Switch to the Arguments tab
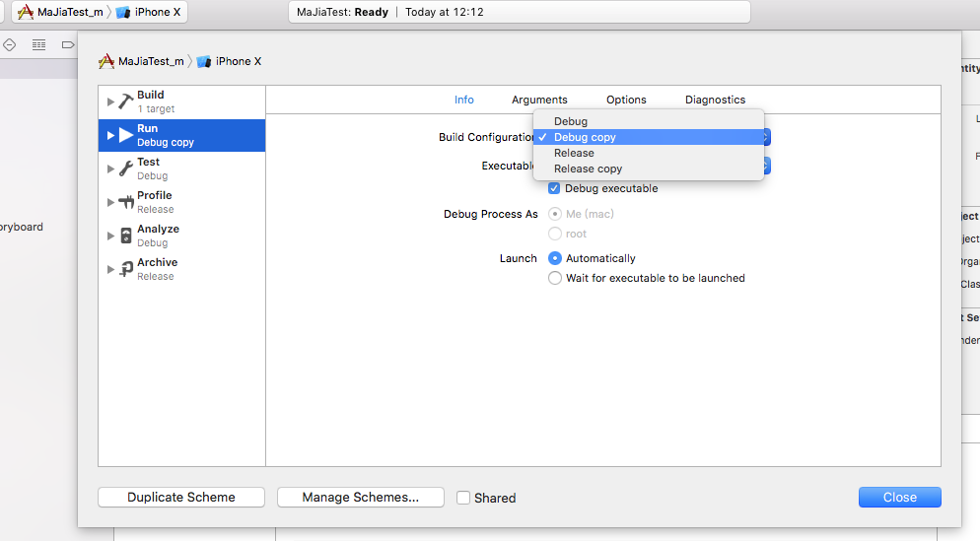 click(x=539, y=100)
